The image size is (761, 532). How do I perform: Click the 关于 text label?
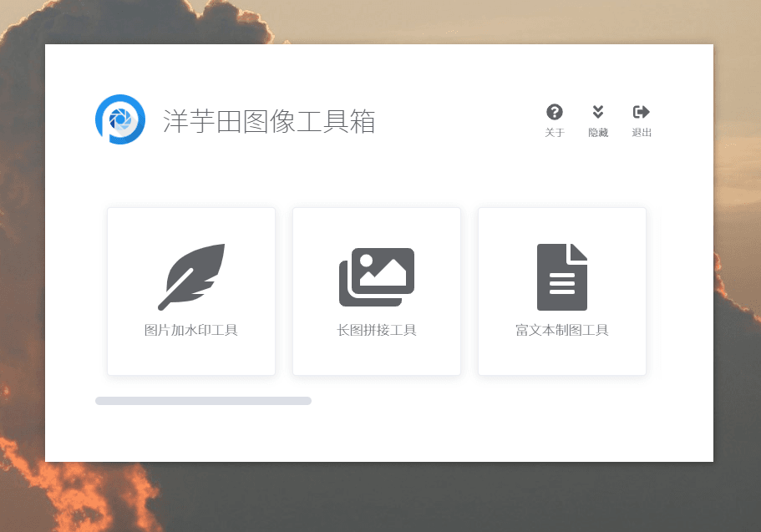coord(554,133)
